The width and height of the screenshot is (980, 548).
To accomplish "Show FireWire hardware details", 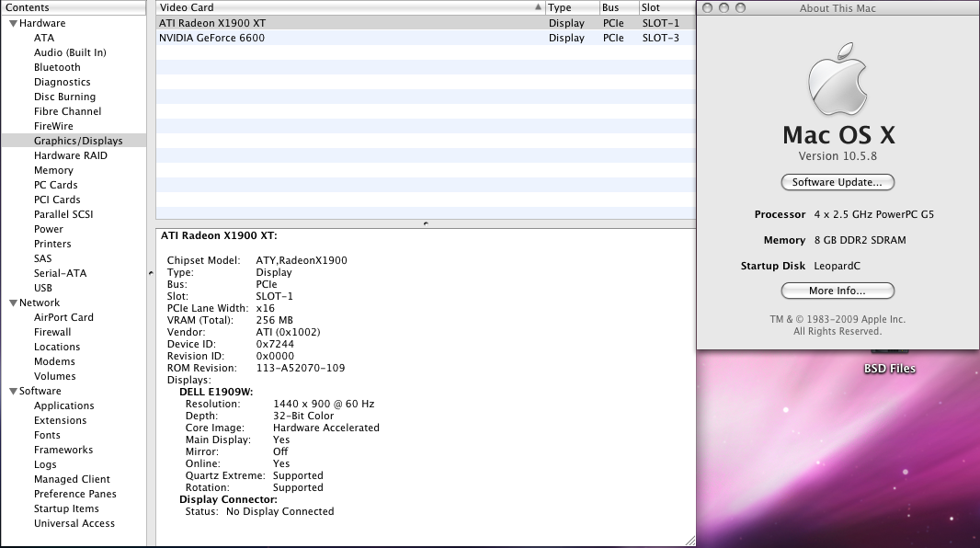I will [x=53, y=126].
